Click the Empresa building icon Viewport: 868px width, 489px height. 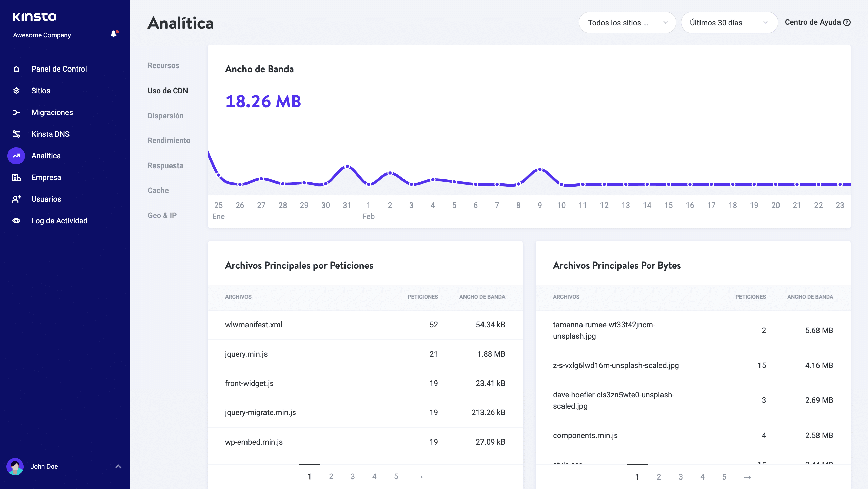16,177
